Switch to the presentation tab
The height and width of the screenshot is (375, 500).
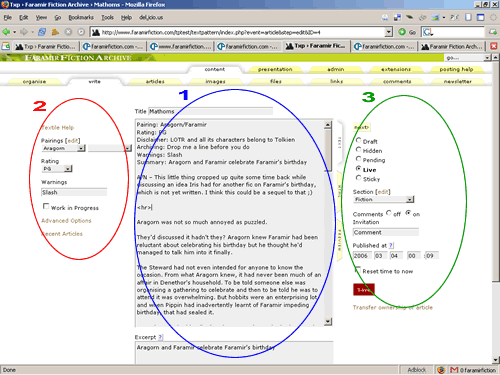pos(275,69)
